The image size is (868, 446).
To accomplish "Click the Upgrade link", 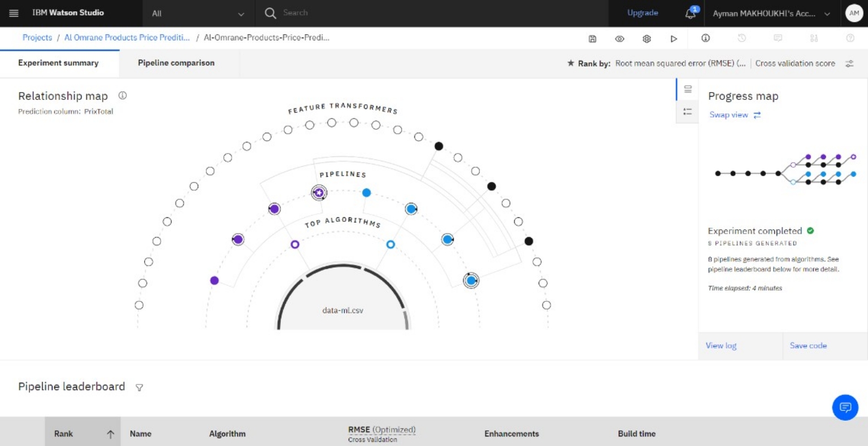I will click(x=643, y=13).
